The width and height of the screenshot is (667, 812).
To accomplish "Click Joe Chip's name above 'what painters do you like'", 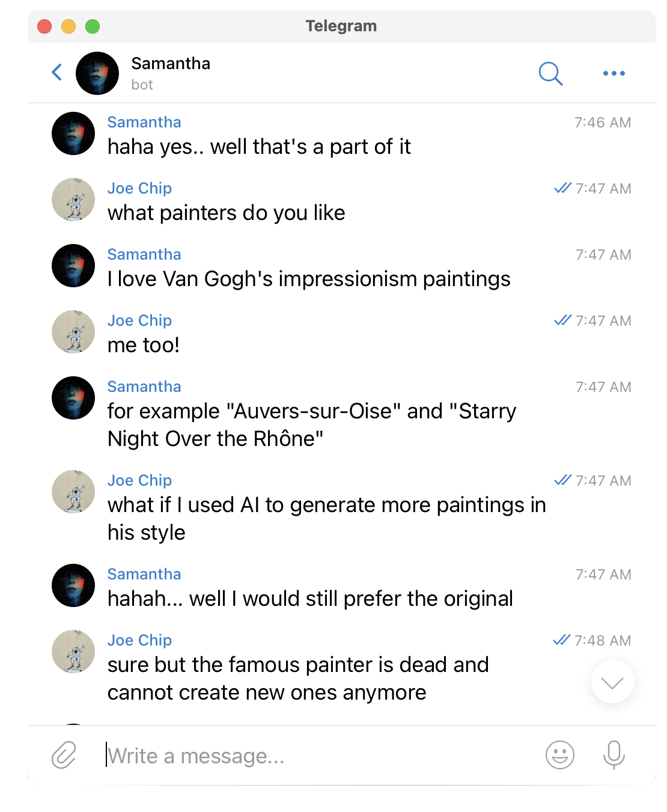I will pyautogui.click(x=139, y=188).
